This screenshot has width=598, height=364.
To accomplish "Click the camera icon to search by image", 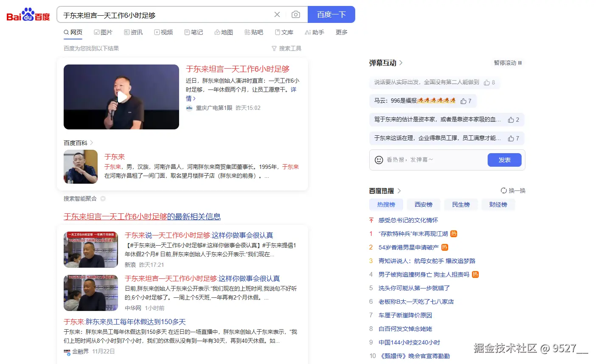I will point(295,14).
